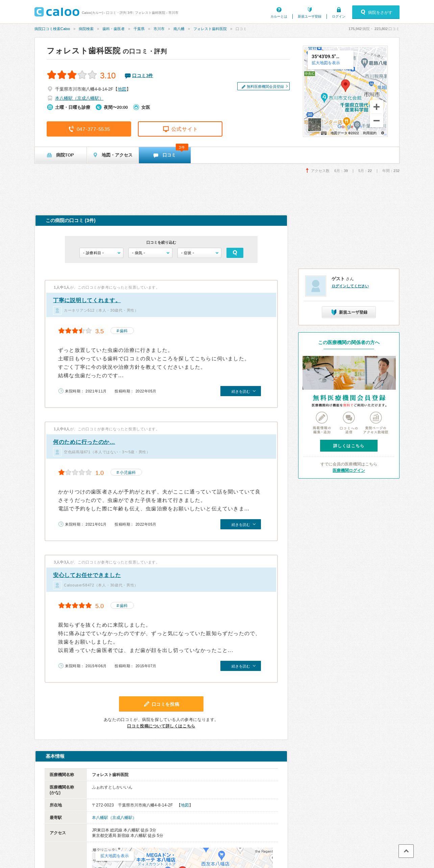Image resolution: width=434 pixels, height=868 pixels.
Task: Click the avatar icon of 空色縞瑪瑙671
Action: pos(57,452)
